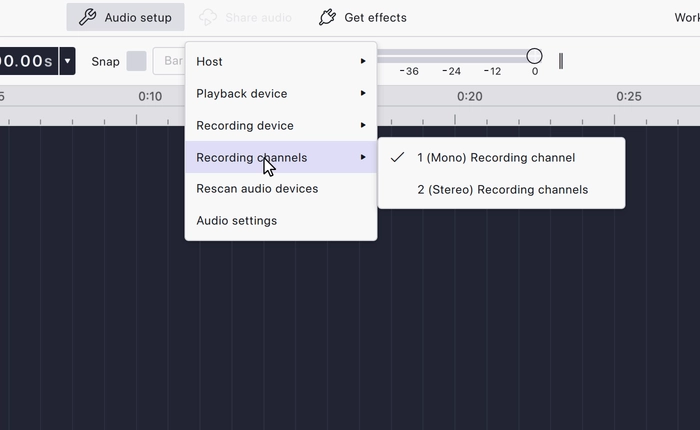This screenshot has height=430, width=700.
Task: Select the Recording channels menu item
Action: pyautogui.click(x=281, y=157)
